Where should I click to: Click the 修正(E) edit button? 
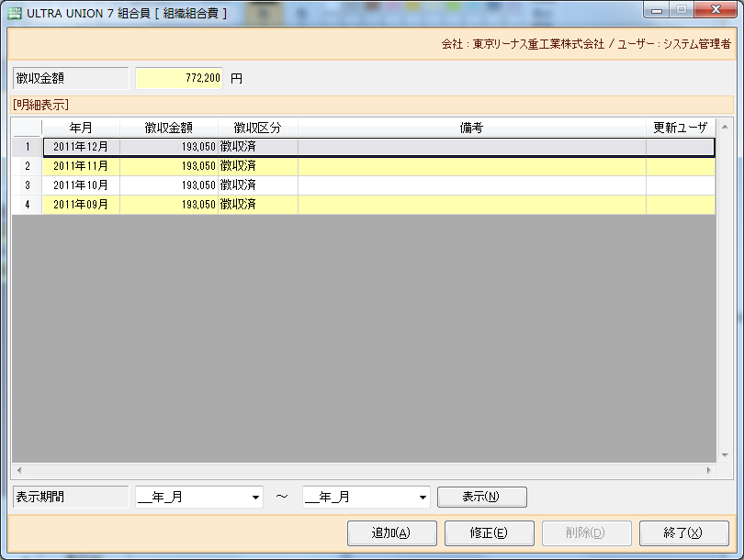pyautogui.click(x=490, y=533)
